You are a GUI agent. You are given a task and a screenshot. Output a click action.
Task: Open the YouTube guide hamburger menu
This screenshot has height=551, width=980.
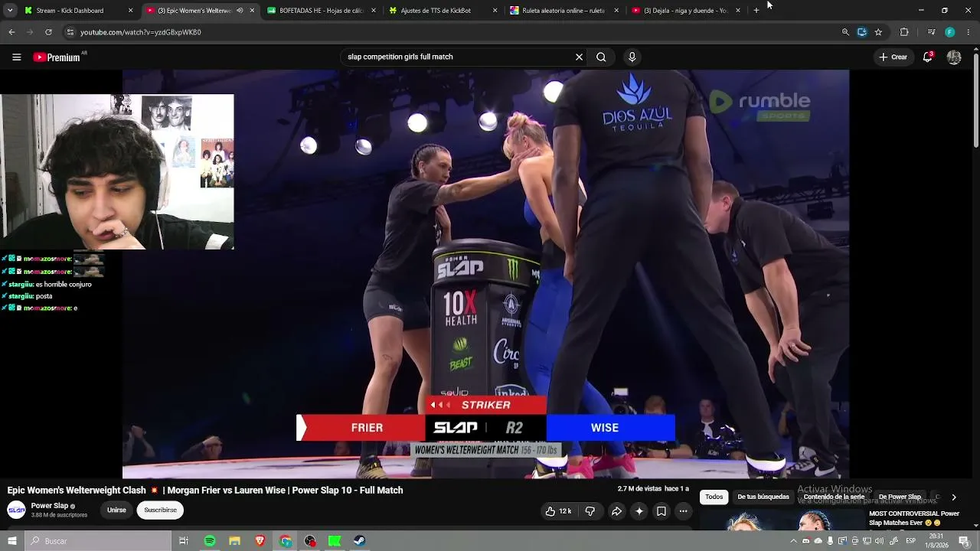point(16,57)
